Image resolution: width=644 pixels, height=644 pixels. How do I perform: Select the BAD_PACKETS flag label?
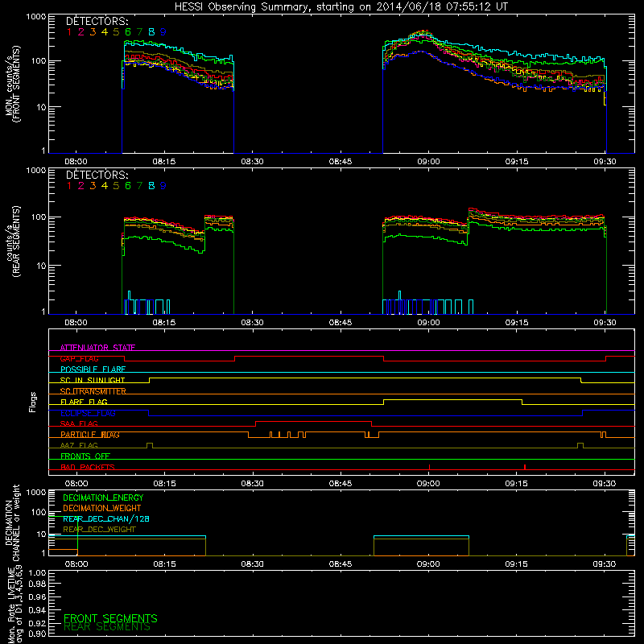88,468
